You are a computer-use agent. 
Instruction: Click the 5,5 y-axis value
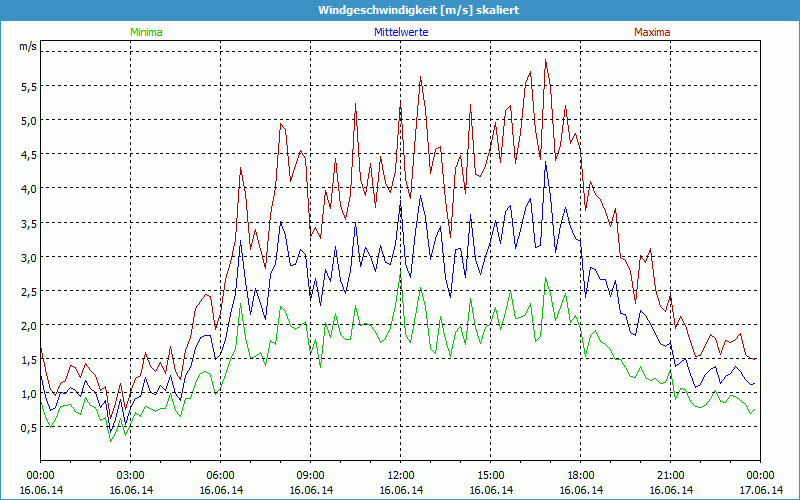click(29, 87)
